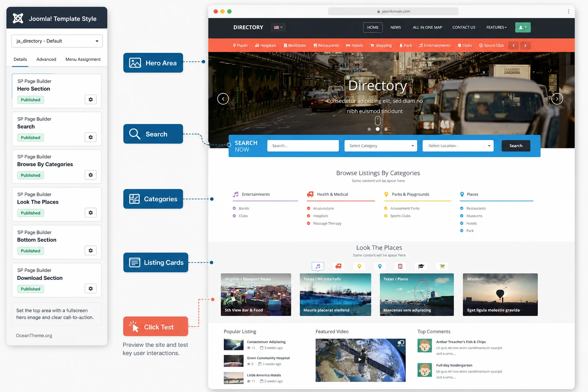
Task: Click Hospitals in orange category bar
Action: click(266, 45)
